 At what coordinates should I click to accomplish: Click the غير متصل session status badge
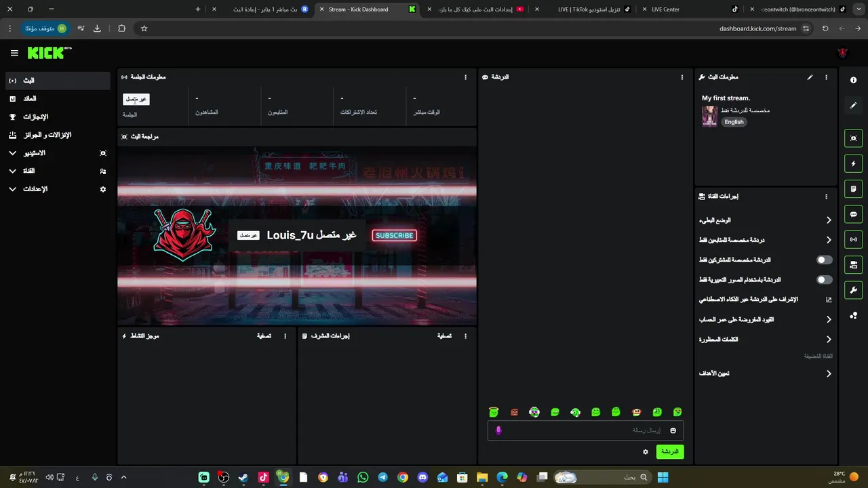tap(136, 99)
